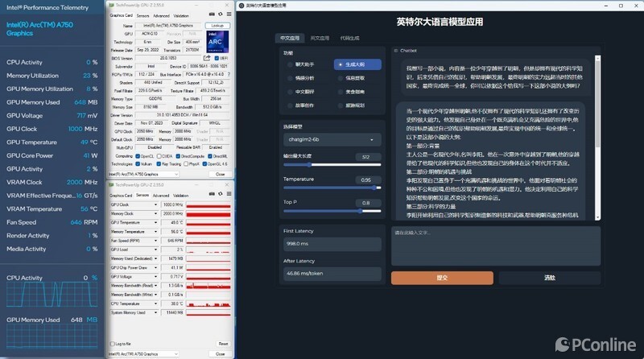Screen dimensions: 644x359
Task: Click the refresh icon in the GPU-Z Sensors window
Action: click(221, 194)
